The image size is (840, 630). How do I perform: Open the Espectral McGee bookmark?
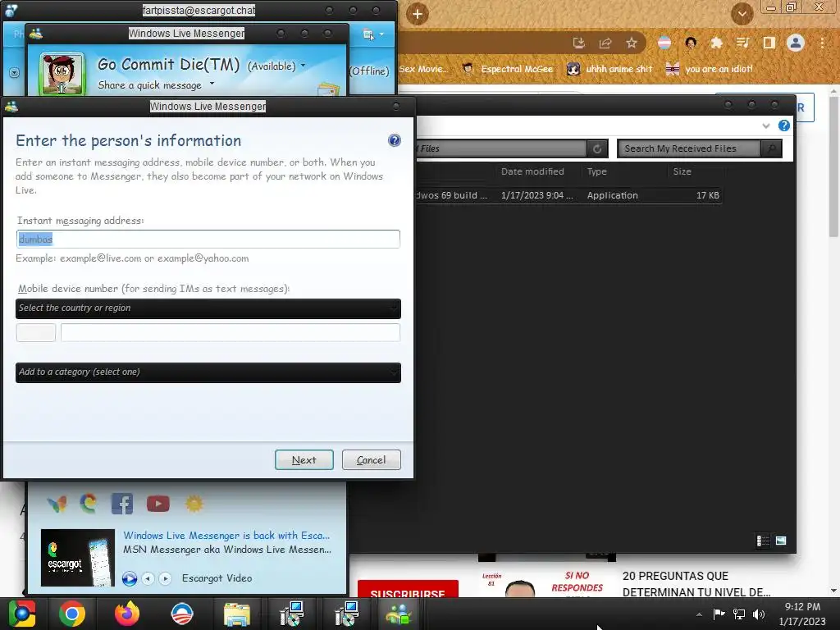[507, 69]
